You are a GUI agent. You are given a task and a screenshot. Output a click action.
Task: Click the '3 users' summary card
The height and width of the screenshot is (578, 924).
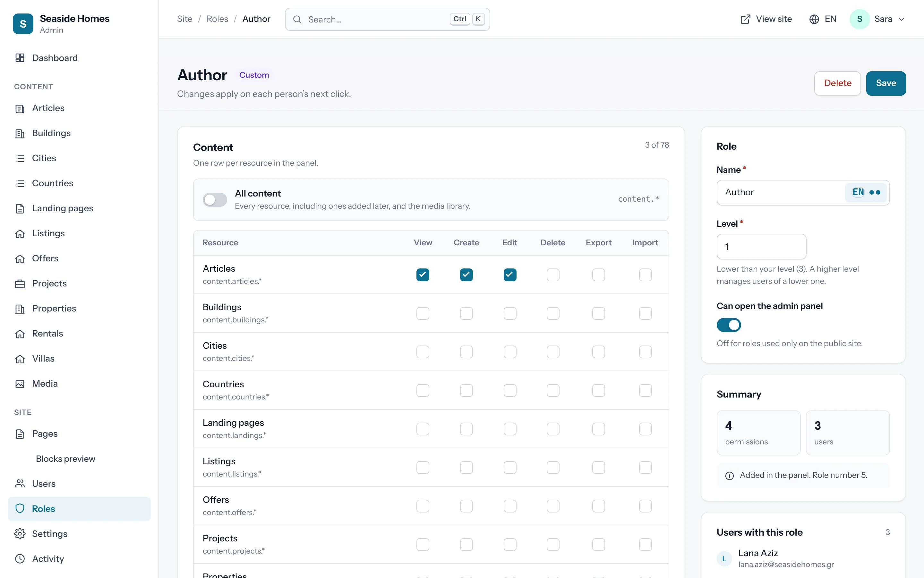pyautogui.click(x=848, y=433)
